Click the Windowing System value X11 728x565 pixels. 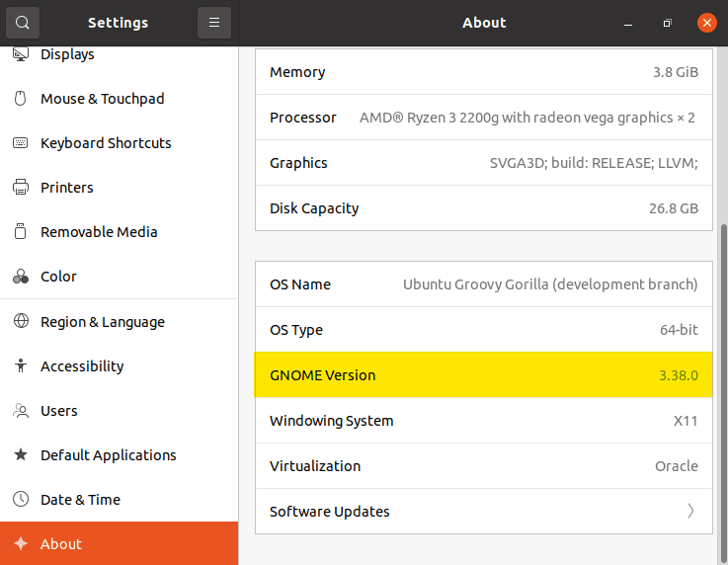pyautogui.click(x=686, y=421)
